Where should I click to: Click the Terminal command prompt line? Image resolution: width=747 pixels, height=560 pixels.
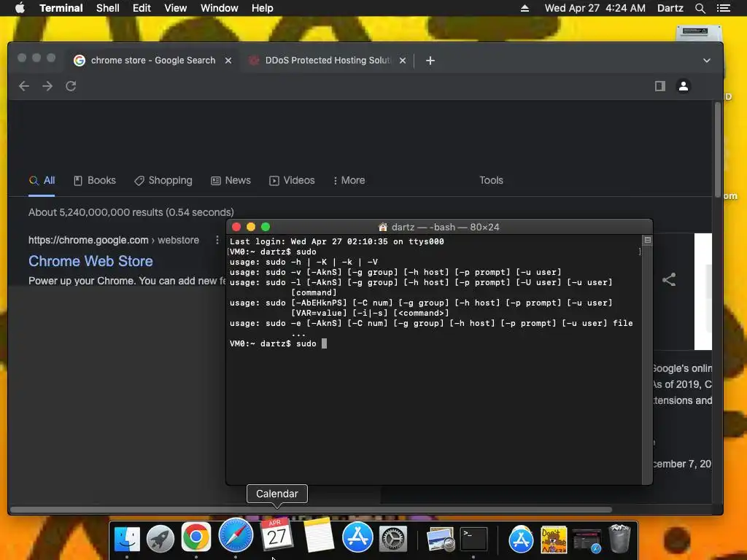point(278,343)
